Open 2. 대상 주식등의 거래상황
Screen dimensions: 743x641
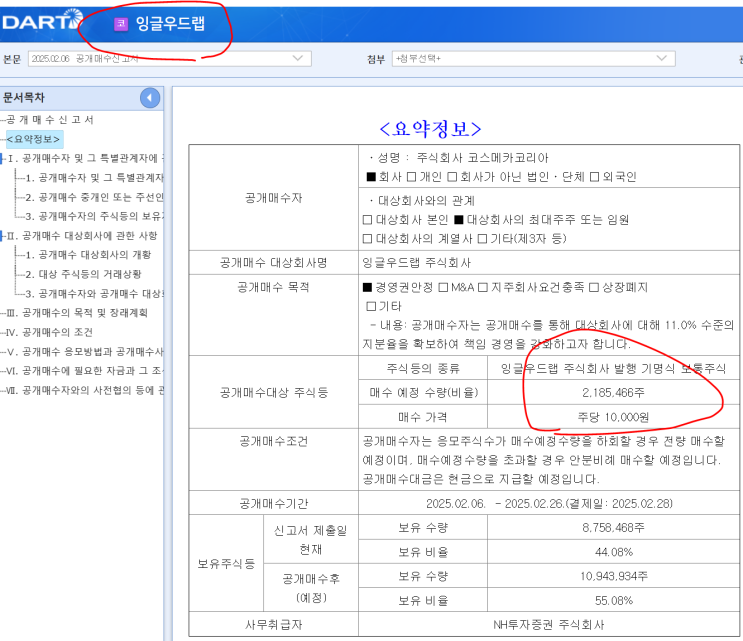pos(83,274)
